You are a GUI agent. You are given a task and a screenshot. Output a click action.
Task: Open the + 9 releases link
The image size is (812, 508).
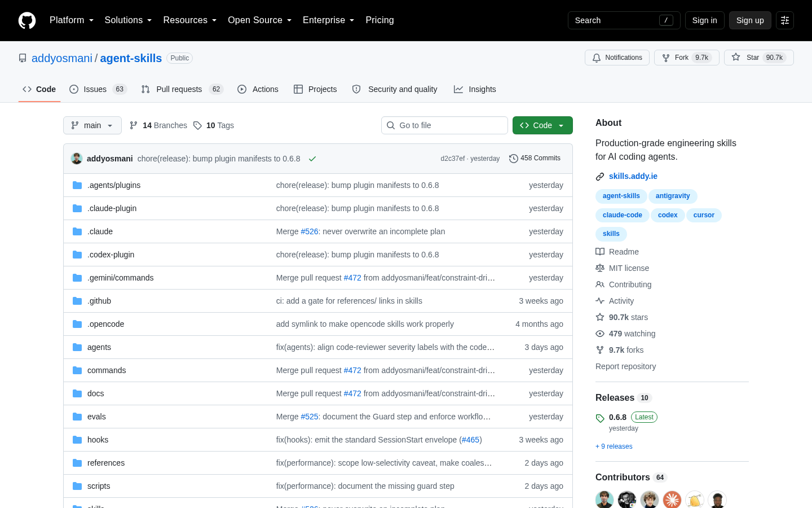[614, 446]
